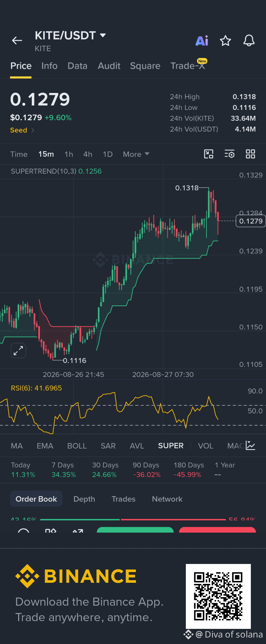Select the 4h interval
Image resolution: width=266 pixels, height=644 pixels.
(88, 154)
